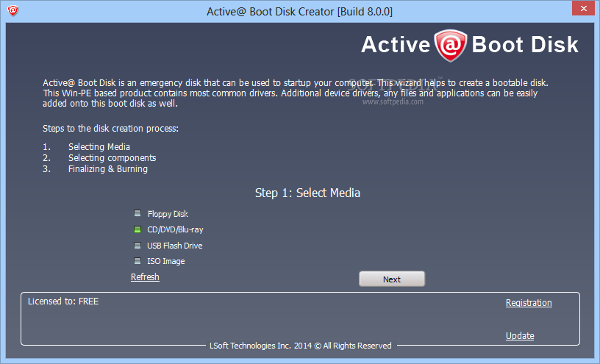600x364 pixels.
Task: Click 'Steps to the disk creation process:' text
Action: point(110,128)
